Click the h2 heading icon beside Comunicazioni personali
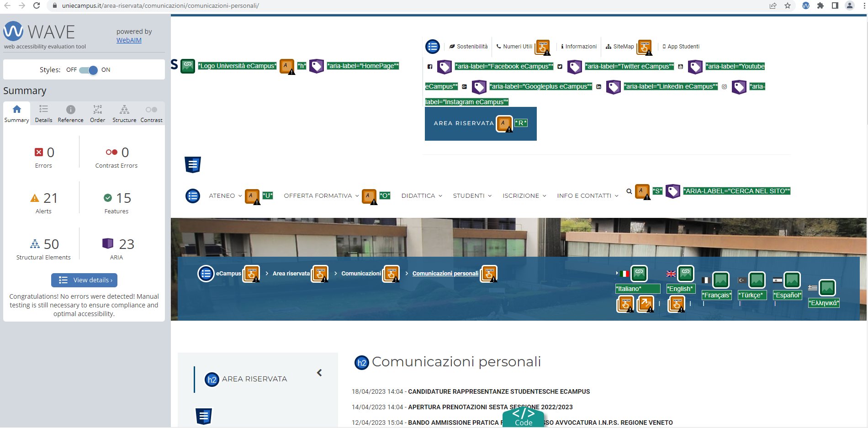Image resolution: width=868 pixels, height=428 pixels. coord(362,363)
